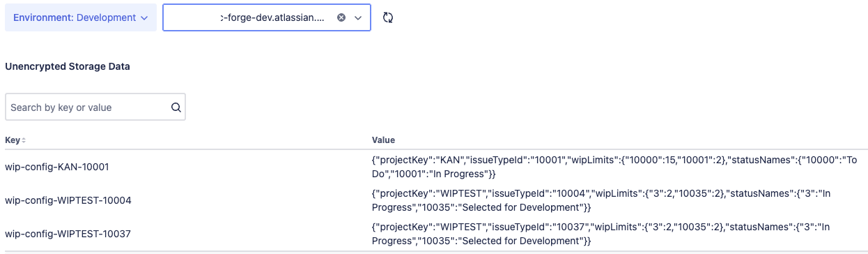Select key wip-config-WIPTEST-10004
The image size is (868, 254).
point(68,200)
